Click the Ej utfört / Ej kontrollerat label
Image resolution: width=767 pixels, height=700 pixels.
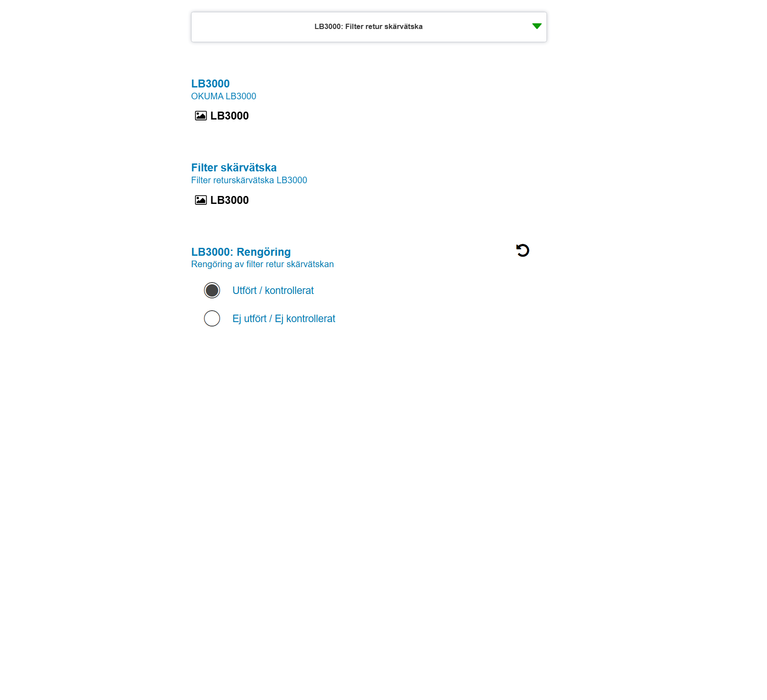click(284, 319)
